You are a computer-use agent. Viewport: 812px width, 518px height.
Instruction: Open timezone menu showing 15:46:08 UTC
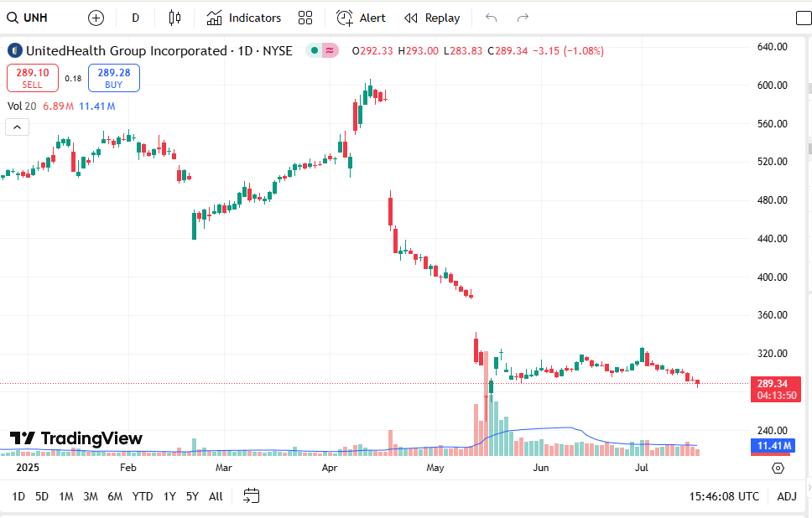pos(723,497)
